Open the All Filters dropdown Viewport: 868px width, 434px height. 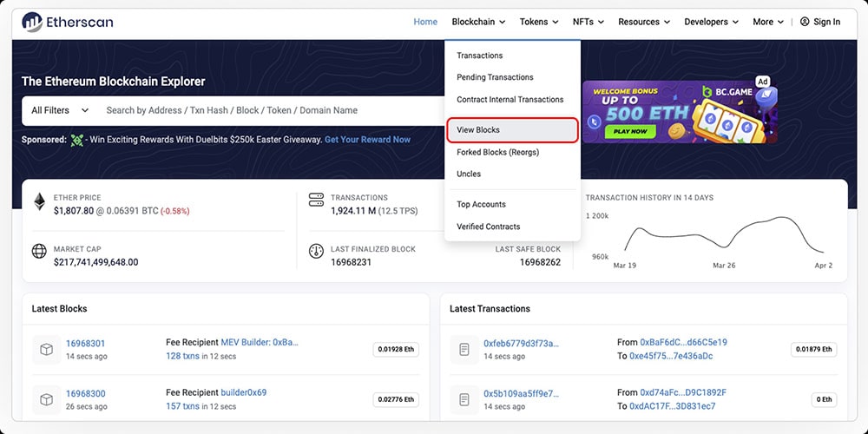pyautogui.click(x=60, y=110)
